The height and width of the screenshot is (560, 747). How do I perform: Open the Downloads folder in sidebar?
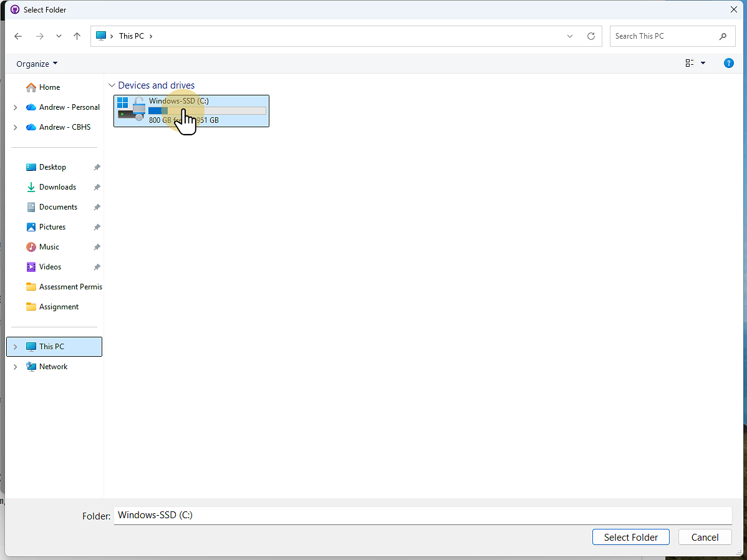57,187
